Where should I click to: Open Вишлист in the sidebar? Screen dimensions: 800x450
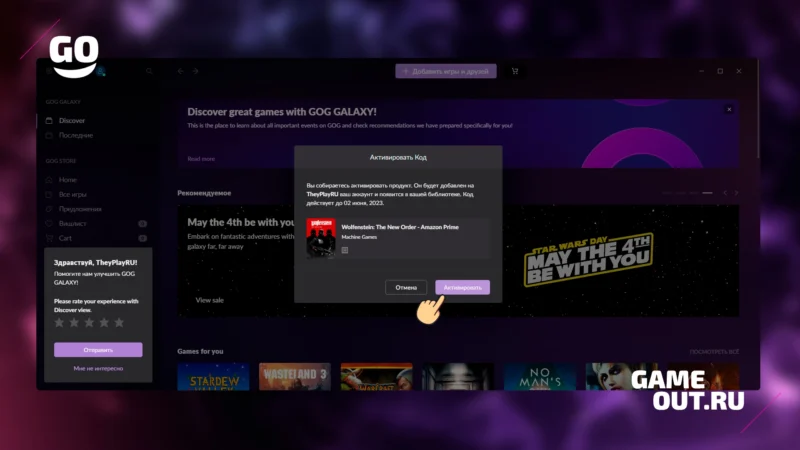click(x=72, y=223)
